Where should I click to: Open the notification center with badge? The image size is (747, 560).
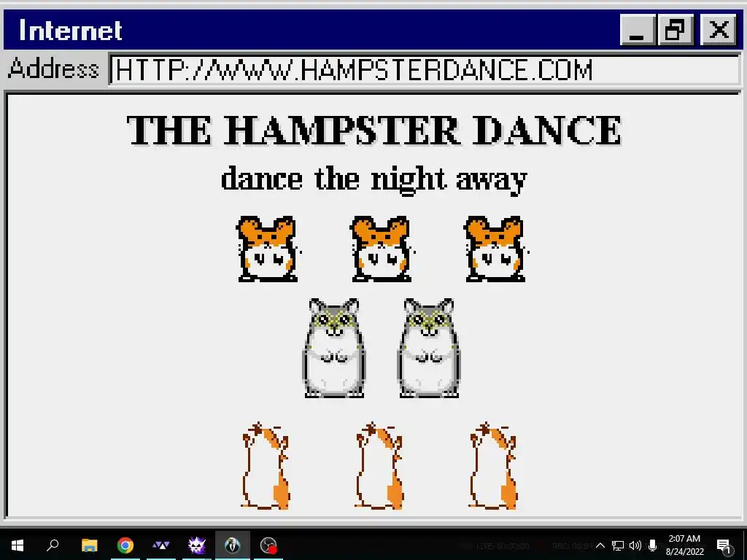click(x=724, y=546)
